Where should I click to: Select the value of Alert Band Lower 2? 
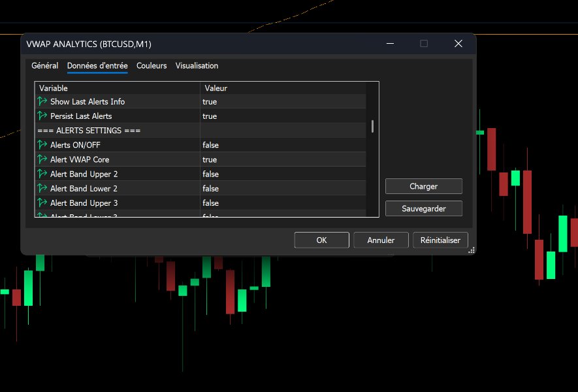(210, 188)
